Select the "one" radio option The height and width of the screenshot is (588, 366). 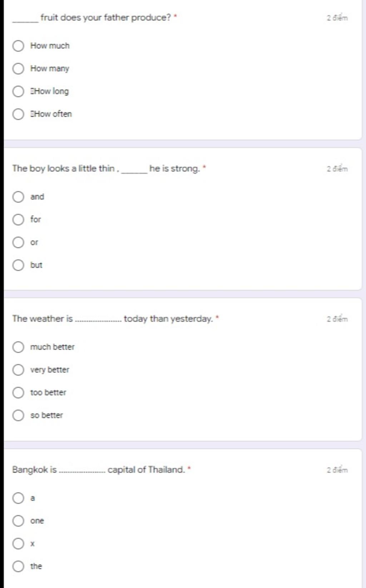coord(18,521)
